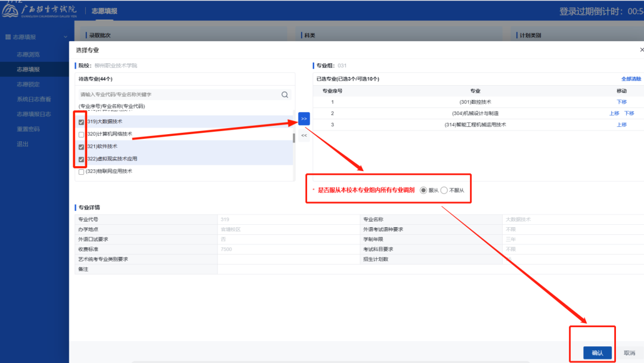The width and height of the screenshot is (644, 363).
Task: Click the << move-left arrow button
Action: point(304,135)
